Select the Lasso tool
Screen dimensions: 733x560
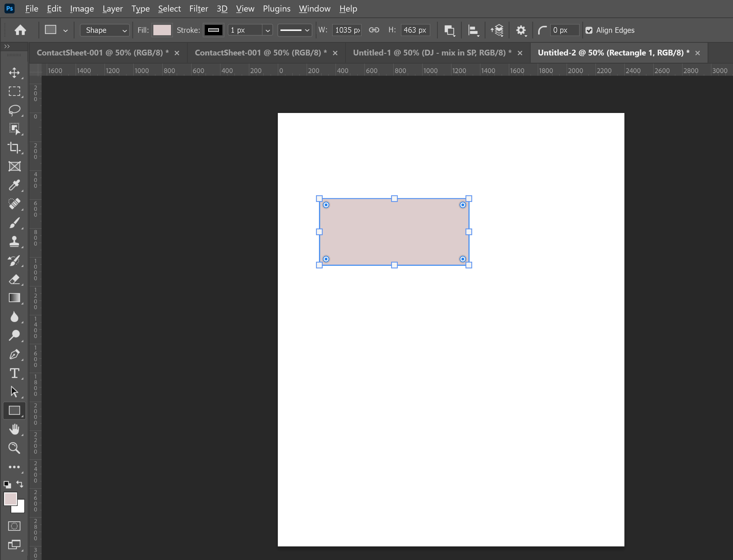pos(15,110)
